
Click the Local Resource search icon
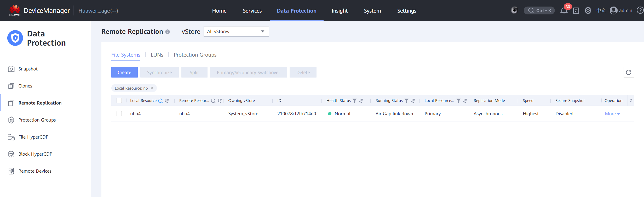[x=160, y=101]
